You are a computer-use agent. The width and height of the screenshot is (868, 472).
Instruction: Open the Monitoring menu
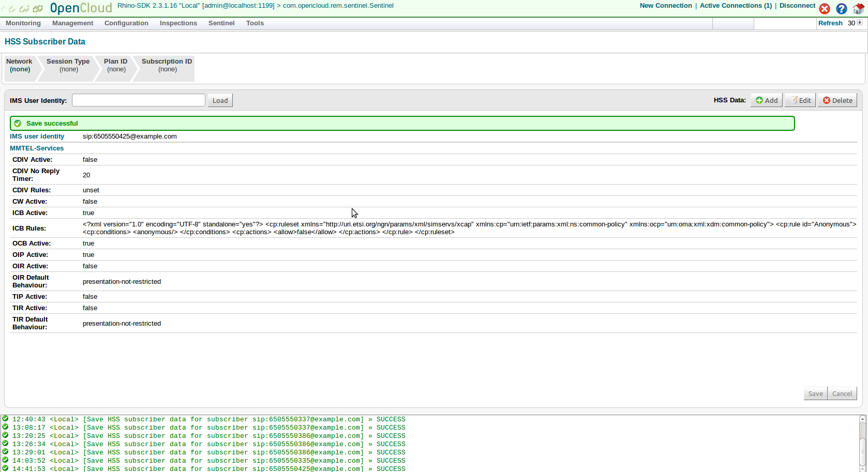23,23
